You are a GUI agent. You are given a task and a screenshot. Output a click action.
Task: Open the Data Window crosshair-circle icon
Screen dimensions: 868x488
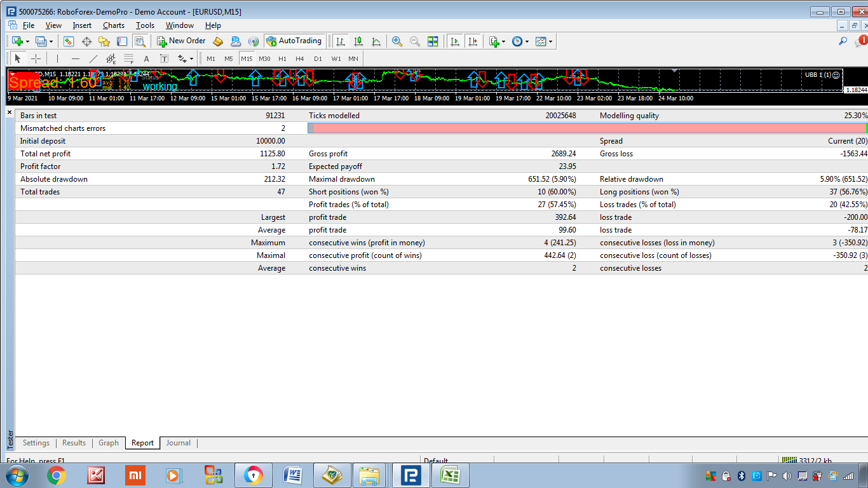(x=86, y=41)
